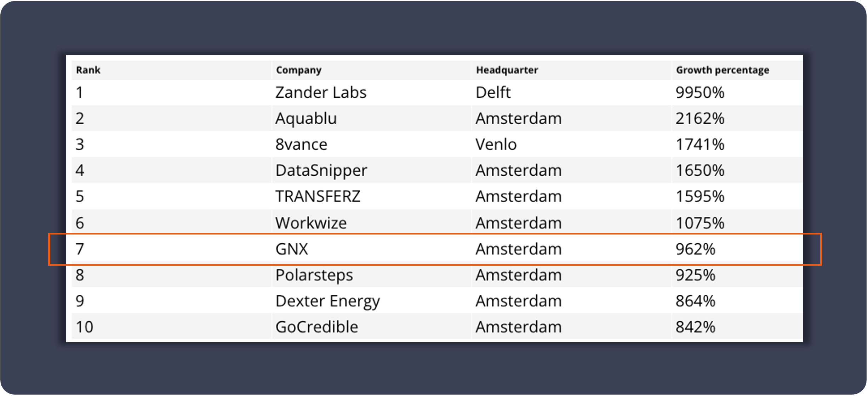The height and width of the screenshot is (396, 868).
Task: Select the Polarsteps company cell
Action: click(x=314, y=275)
